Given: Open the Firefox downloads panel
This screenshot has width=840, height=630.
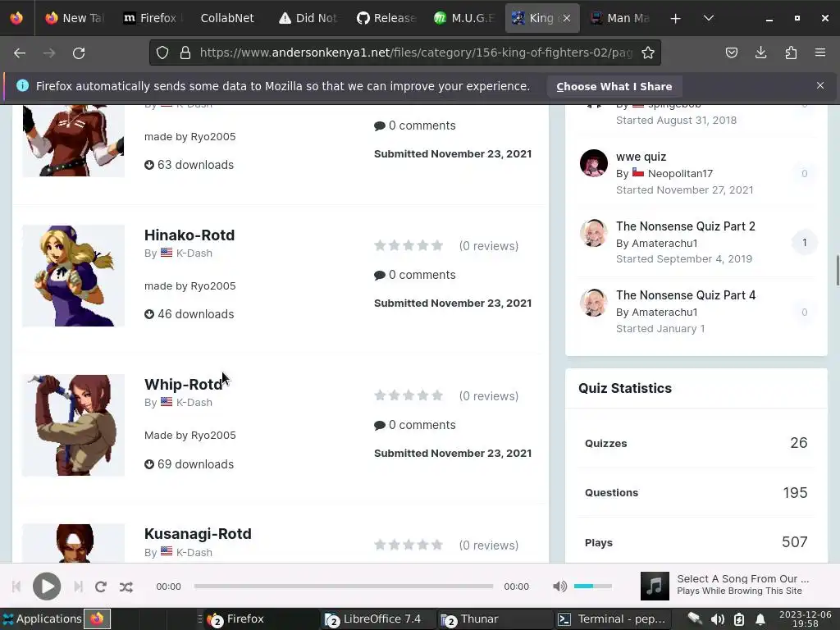Looking at the screenshot, I should [x=760, y=52].
